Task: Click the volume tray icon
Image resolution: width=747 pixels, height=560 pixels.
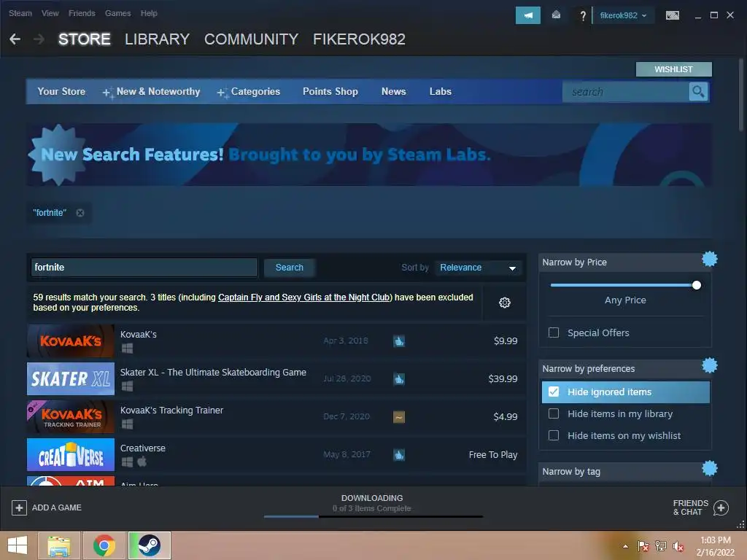Action: point(678,546)
